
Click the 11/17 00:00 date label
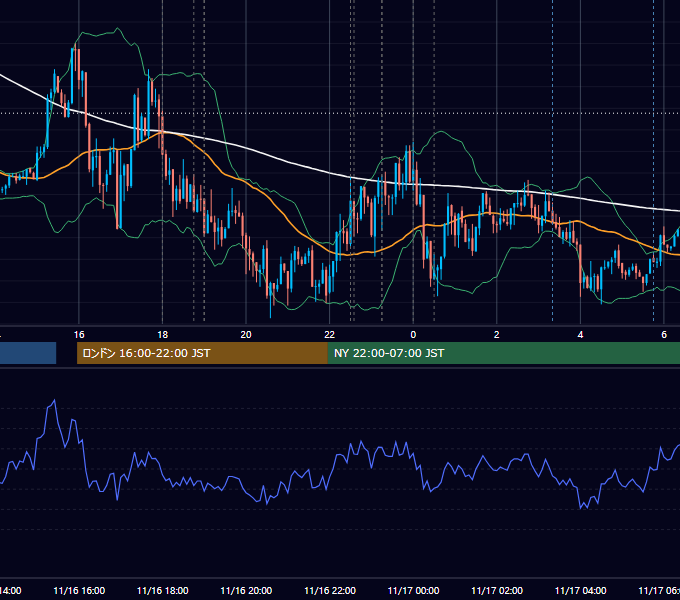pos(413,591)
